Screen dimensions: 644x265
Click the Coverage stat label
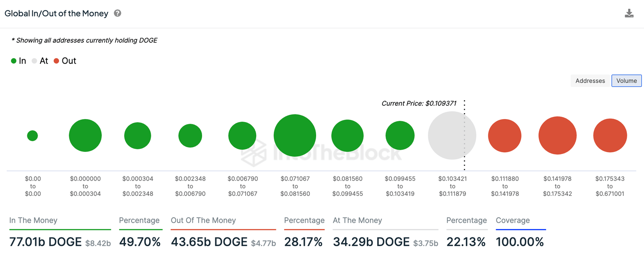click(x=513, y=221)
